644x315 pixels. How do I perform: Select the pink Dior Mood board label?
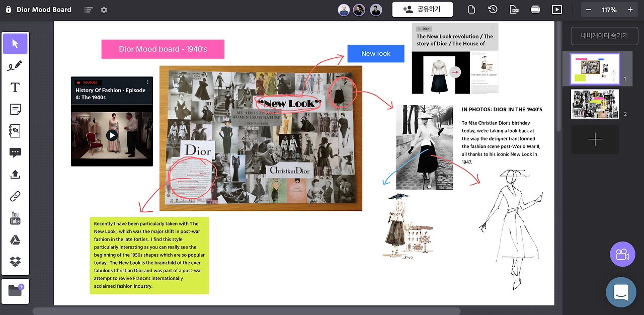pyautogui.click(x=163, y=49)
